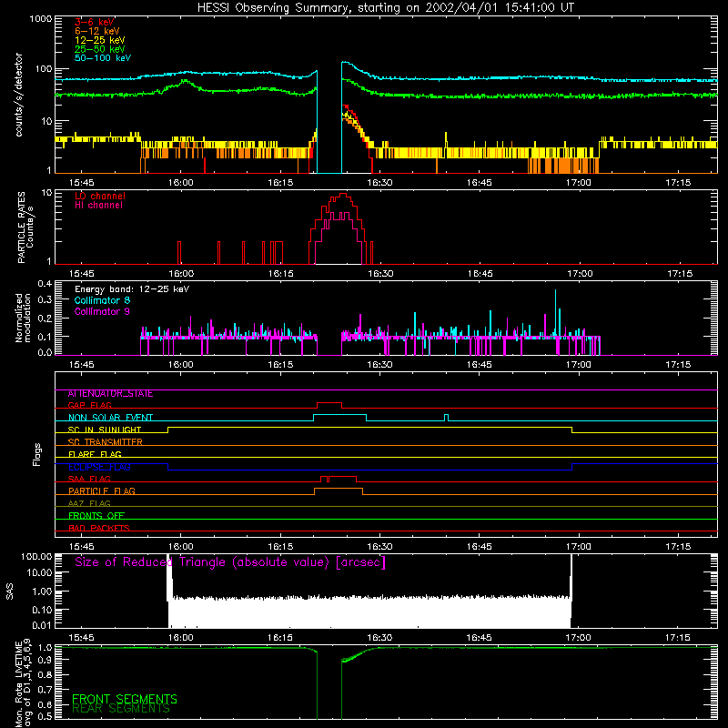Click the 'FLARE_FLAG' label
This screenshot has width=728, height=728.
point(95,454)
